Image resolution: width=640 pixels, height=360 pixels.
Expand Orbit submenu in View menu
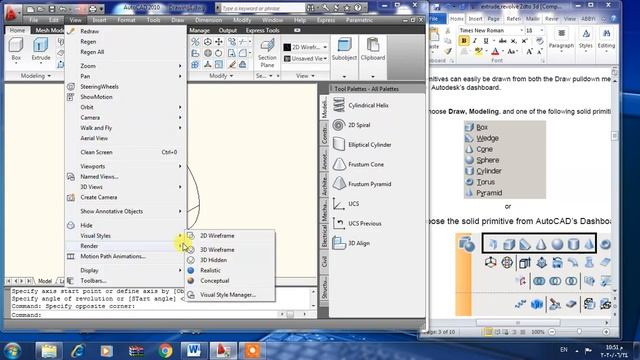coord(126,107)
